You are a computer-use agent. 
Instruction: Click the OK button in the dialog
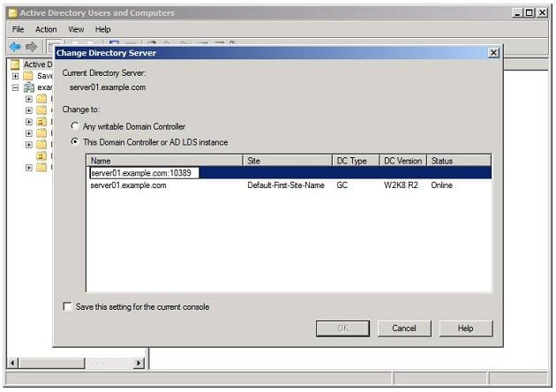tap(343, 328)
